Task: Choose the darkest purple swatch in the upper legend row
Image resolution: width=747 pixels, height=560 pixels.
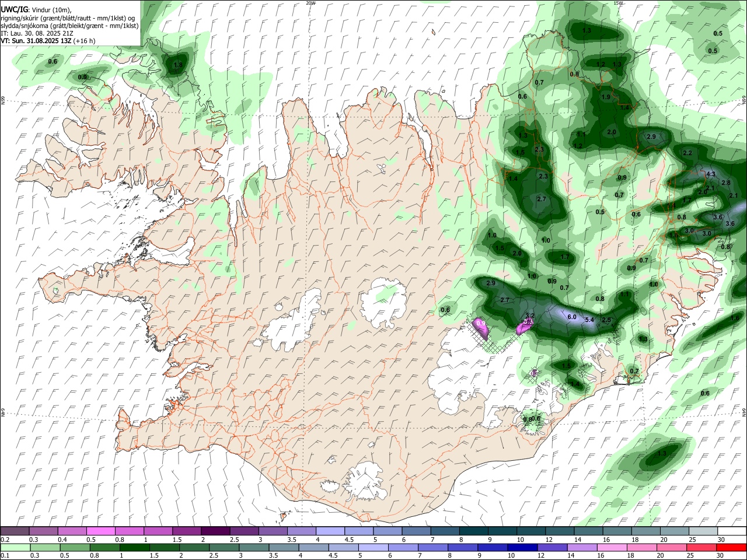Action: point(215,531)
